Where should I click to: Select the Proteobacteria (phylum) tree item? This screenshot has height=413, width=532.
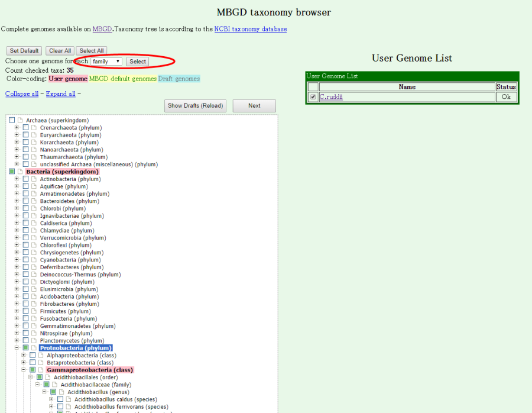(x=75, y=348)
